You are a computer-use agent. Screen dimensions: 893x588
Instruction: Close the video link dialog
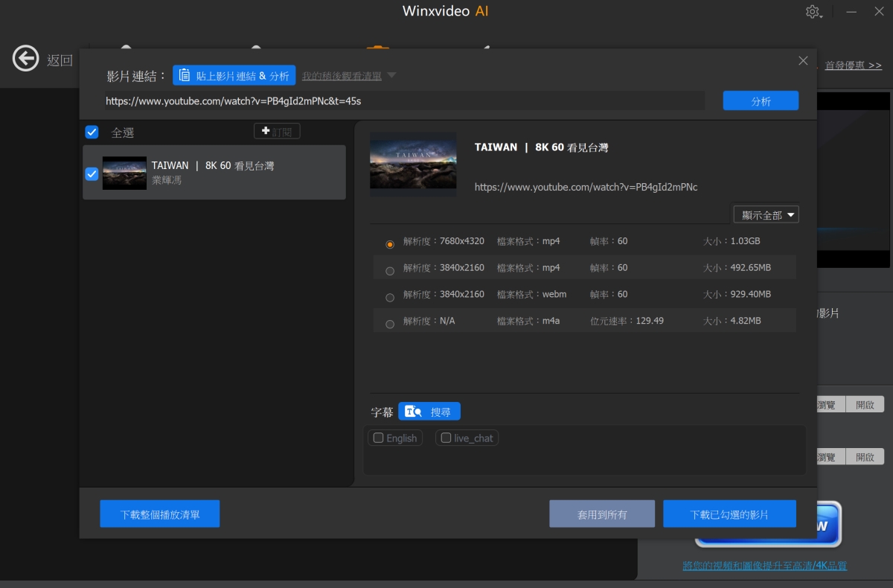803,61
